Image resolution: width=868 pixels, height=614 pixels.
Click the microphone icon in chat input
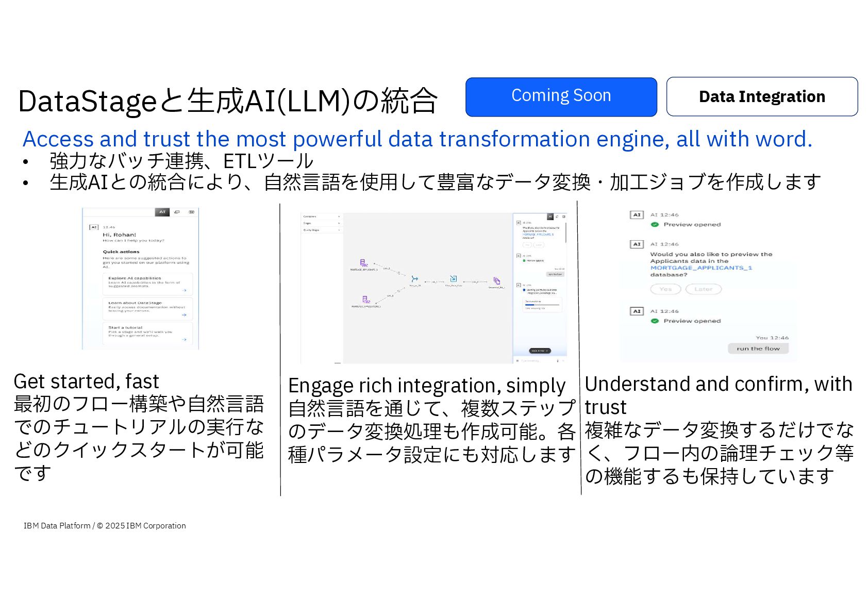tap(558, 361)
